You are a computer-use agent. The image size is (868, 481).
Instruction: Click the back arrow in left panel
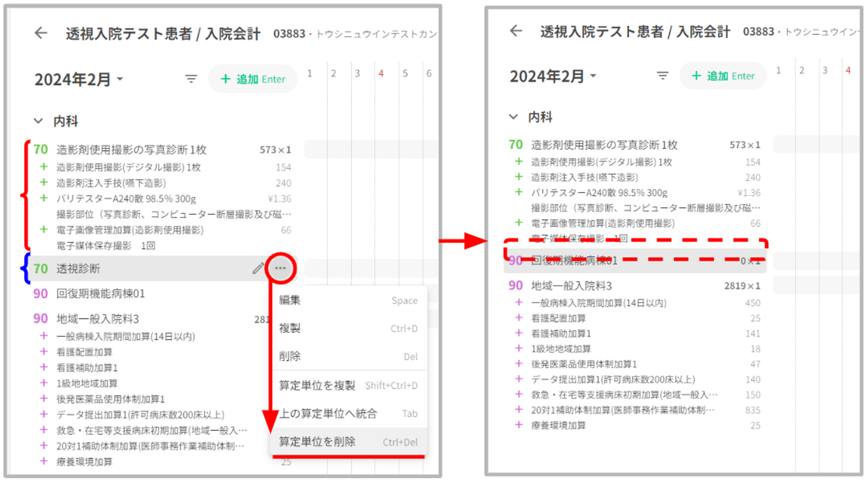[x=41, y=33]
